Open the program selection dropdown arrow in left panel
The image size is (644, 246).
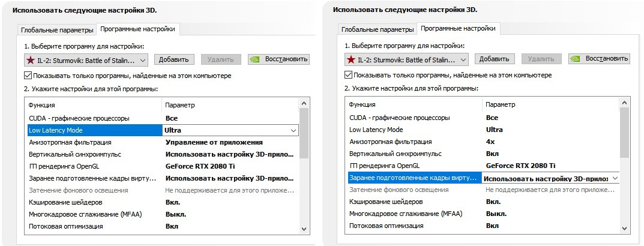[142, 60]
